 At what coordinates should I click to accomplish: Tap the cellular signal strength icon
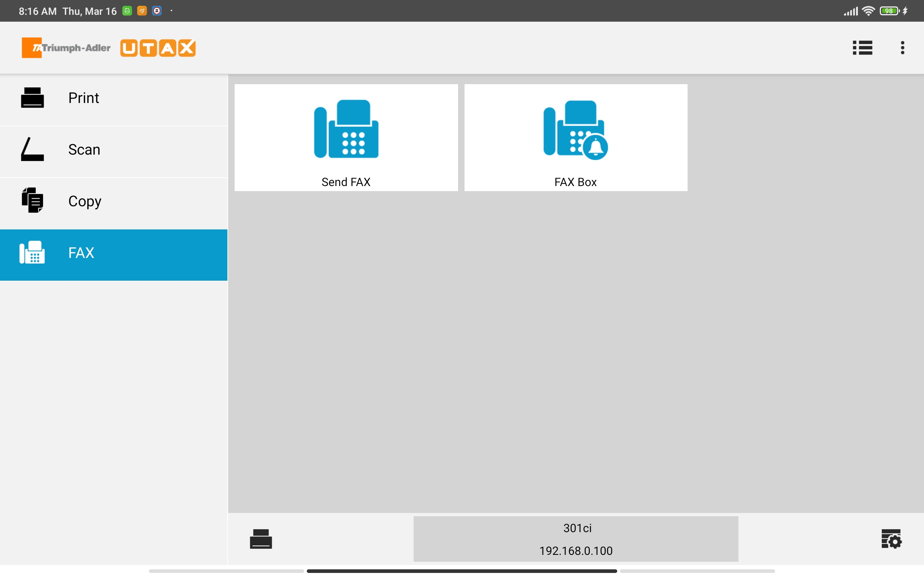click(851, 11)
